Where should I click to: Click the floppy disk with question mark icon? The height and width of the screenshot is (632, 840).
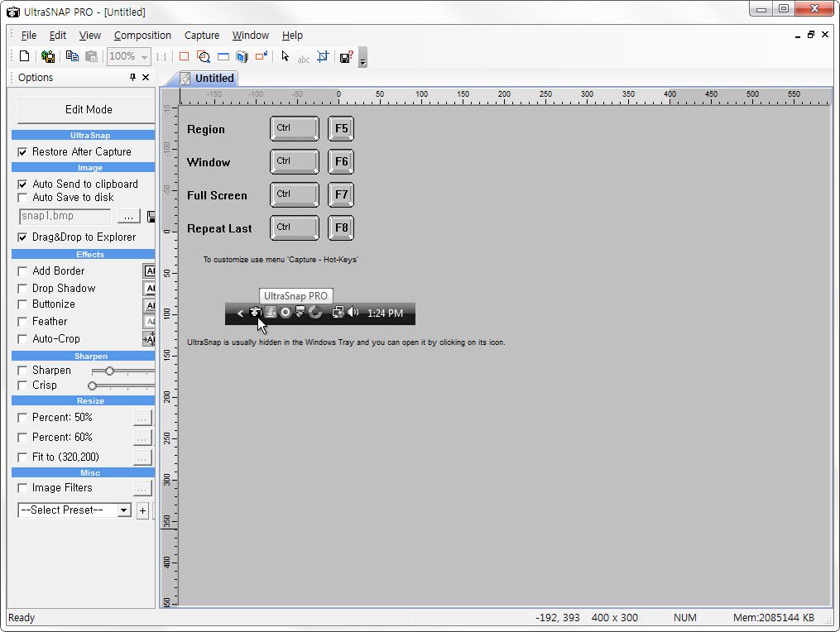pyautogui.click(x=347, y=57)
